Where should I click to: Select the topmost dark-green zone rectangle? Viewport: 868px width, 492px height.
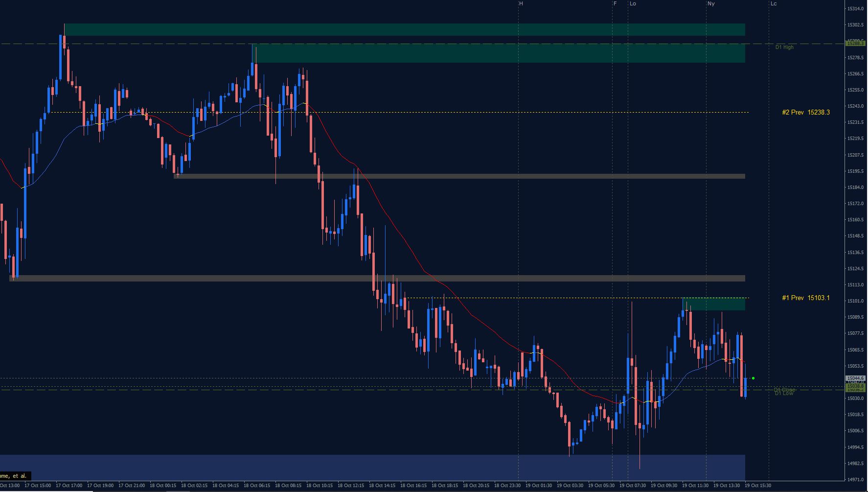[x=405, y=29]
